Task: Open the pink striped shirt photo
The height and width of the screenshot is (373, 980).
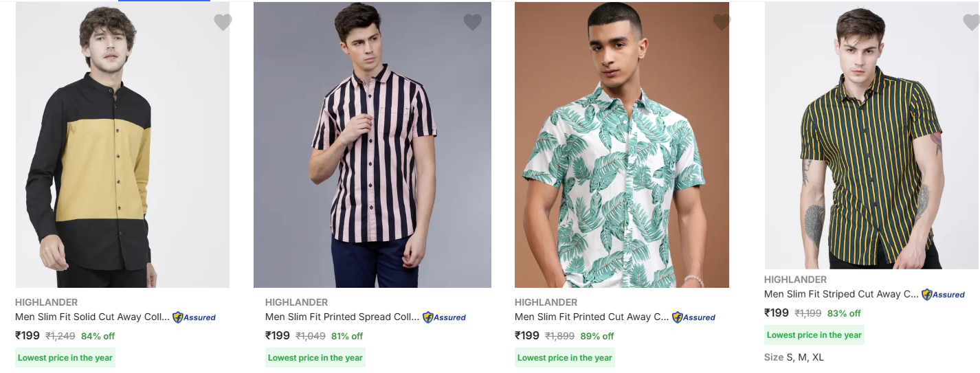Action: [x=372, y=144]
